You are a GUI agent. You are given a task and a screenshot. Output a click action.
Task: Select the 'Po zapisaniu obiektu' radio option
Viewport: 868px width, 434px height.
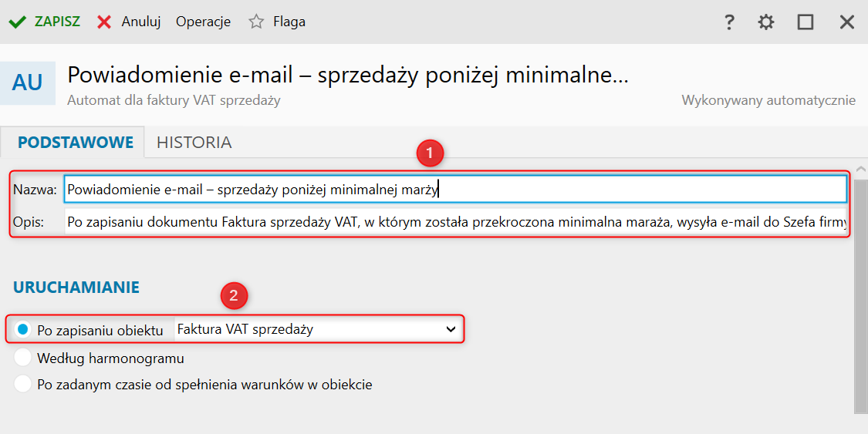pos(23,330)
